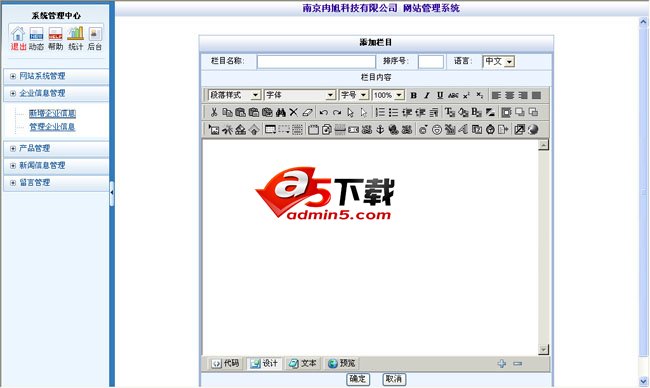The height and width of the screenshot is (388, 650).
Task: Center align text in editor
Action: point(509,95)
